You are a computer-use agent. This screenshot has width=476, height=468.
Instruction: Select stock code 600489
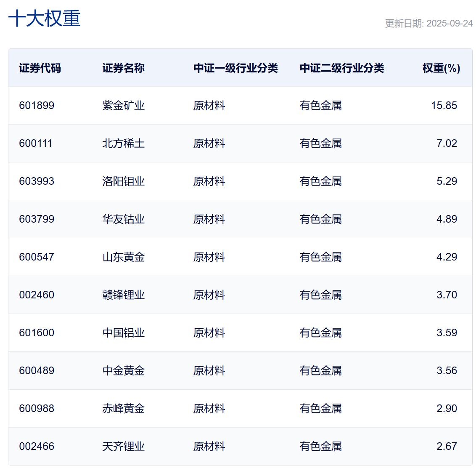[x=37, y=370]
